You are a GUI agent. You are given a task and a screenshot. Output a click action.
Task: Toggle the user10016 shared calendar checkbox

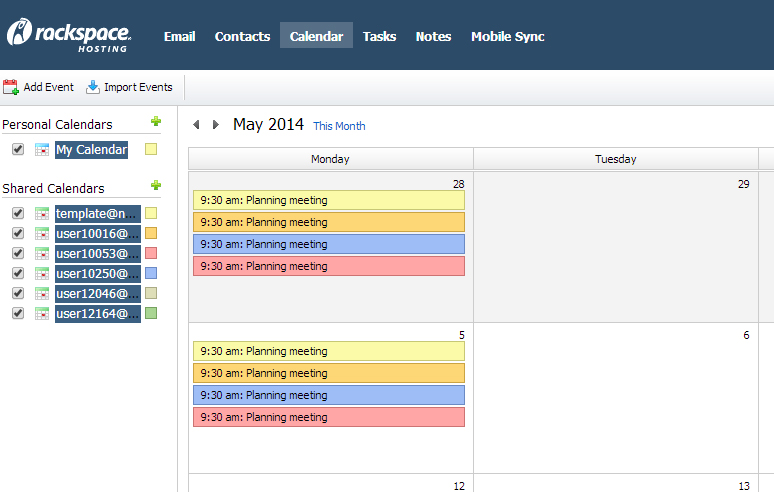tap(17, 233)
